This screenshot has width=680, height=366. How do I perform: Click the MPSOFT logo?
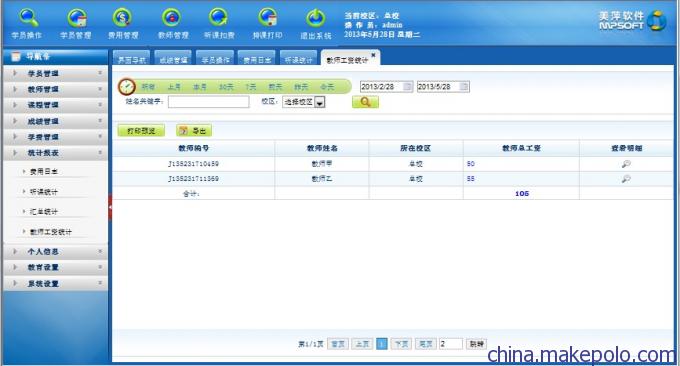(633, 20)
